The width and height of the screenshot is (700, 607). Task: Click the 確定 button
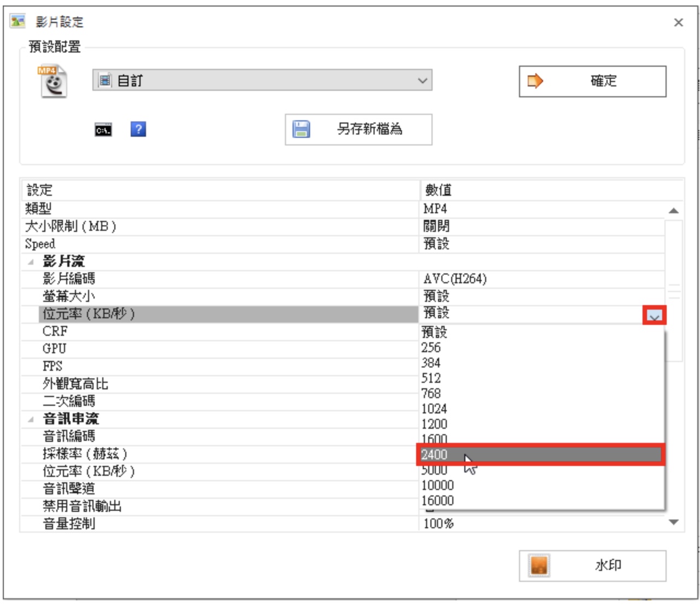[592, 81]
